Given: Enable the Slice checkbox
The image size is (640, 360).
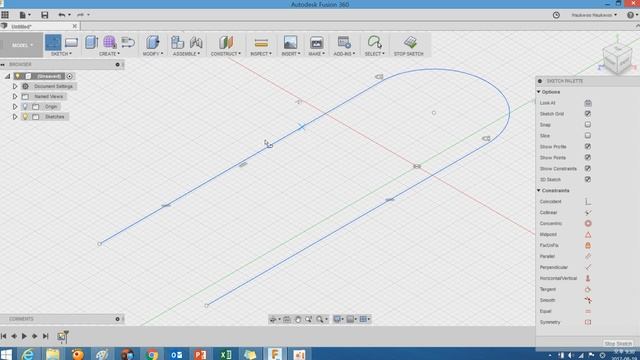Looking at the screenshot, I should pyautogui.click(x=588, y=136).
